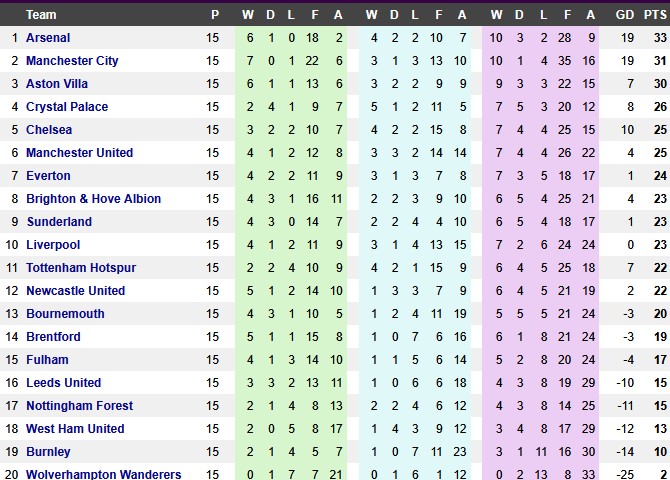670x480 pixels.
Task: Open the Liverpool team link
Action: (x=53, y=245)
